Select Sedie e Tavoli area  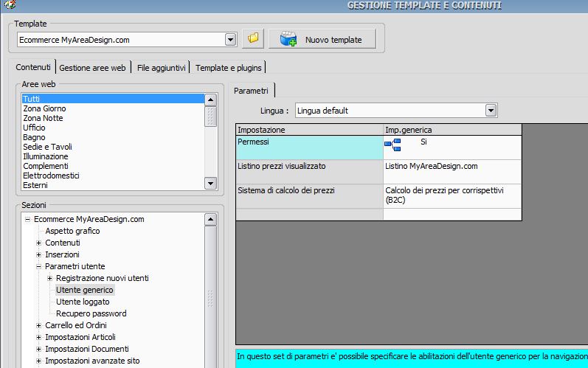click(x=113, y=147)
